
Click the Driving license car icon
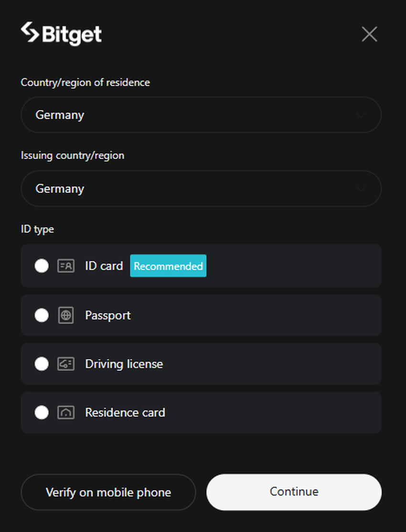coord(66,364)
